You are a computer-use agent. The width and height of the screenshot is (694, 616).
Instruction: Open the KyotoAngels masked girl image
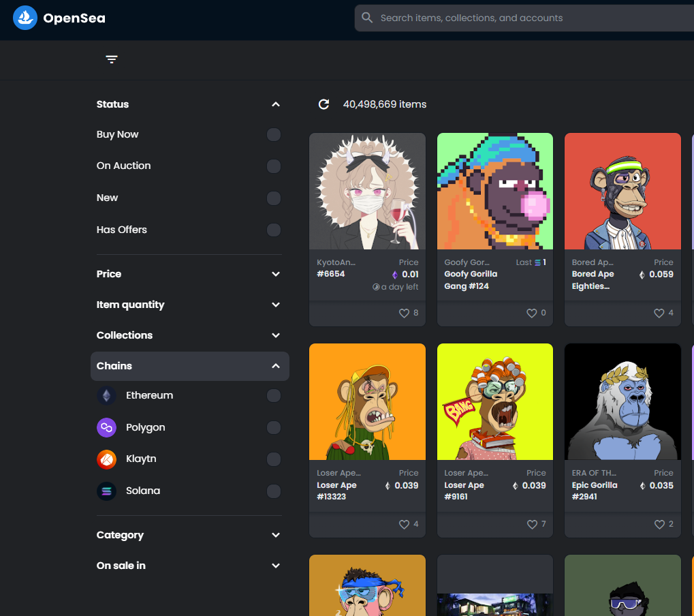(367, 191)
